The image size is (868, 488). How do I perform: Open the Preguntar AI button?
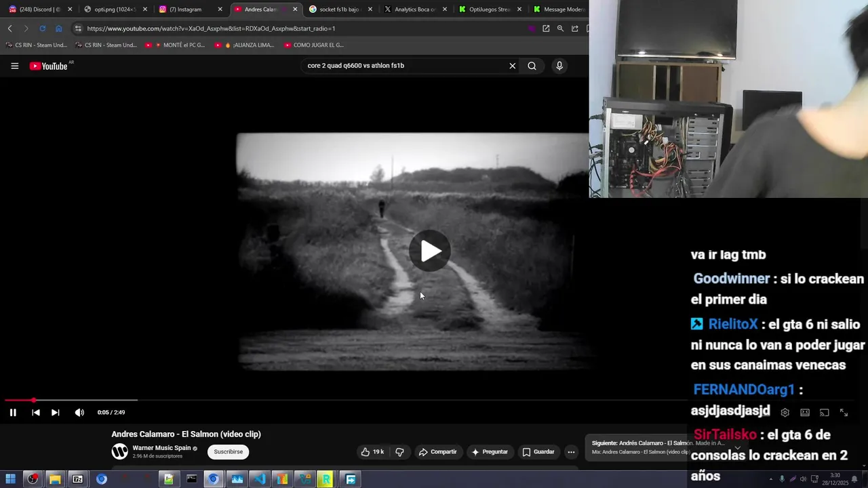pos(490,451)
